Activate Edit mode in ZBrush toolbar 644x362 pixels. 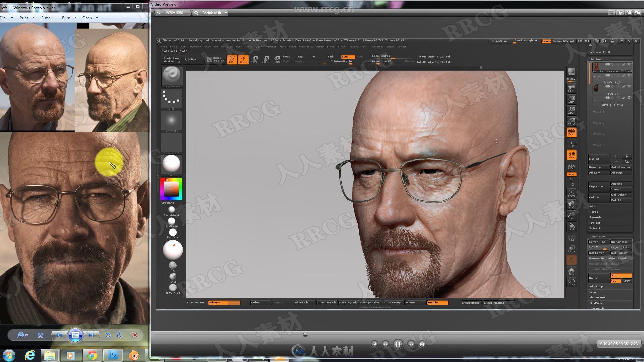(232, 59)
